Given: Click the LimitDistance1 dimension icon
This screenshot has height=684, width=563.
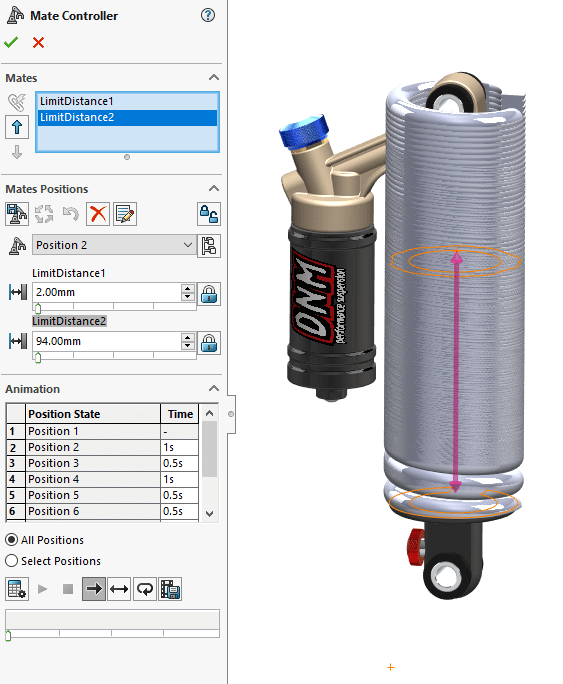Looking at the screenshot, I should point(18,292).
